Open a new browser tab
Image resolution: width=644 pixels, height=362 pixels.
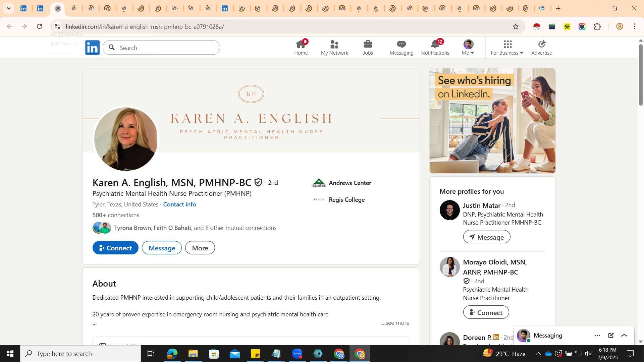click(558, 8)
